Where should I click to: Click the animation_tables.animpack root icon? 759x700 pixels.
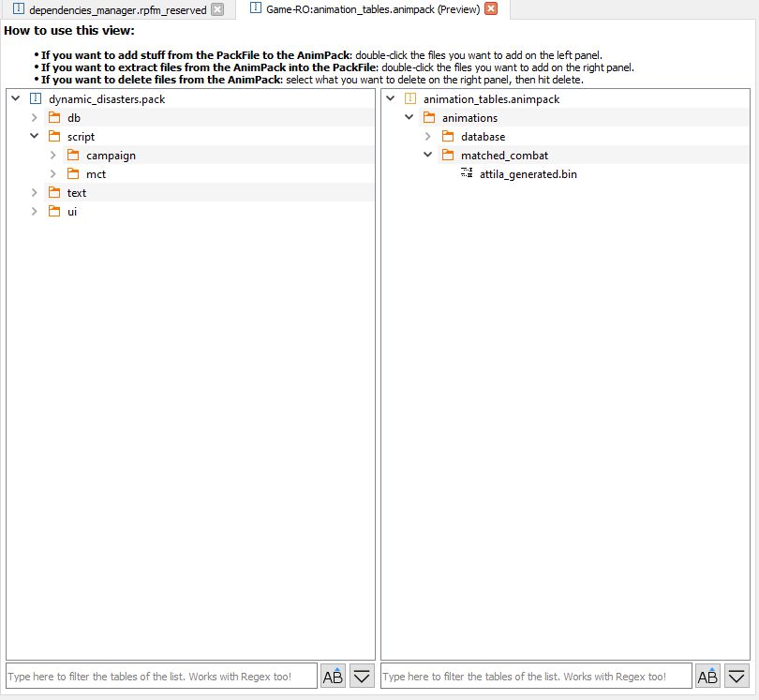[410, 99]
